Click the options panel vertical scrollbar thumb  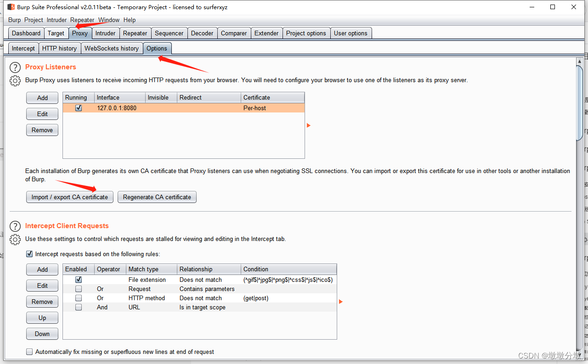pos(579,103)
